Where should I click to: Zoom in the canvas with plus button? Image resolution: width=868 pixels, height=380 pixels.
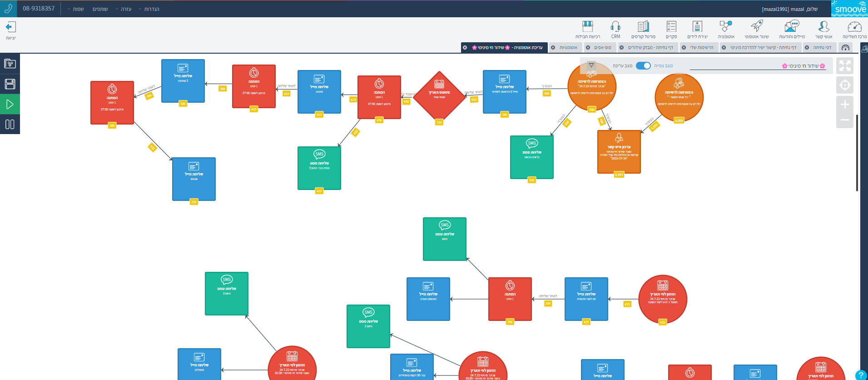pyautogui.click(x=845, y=105)
